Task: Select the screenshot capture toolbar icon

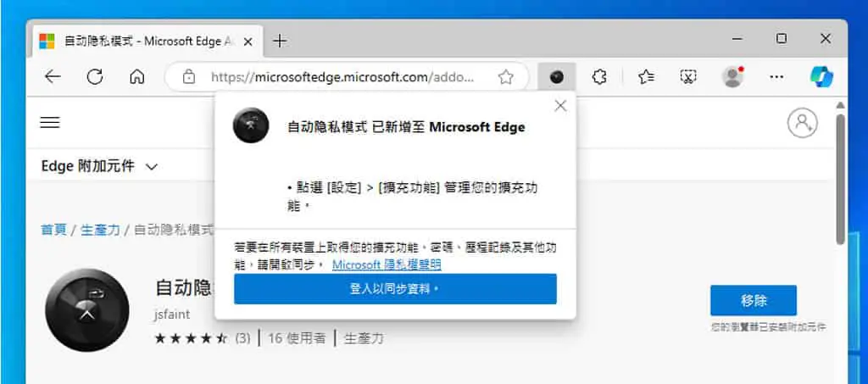Action: point(688,77)
